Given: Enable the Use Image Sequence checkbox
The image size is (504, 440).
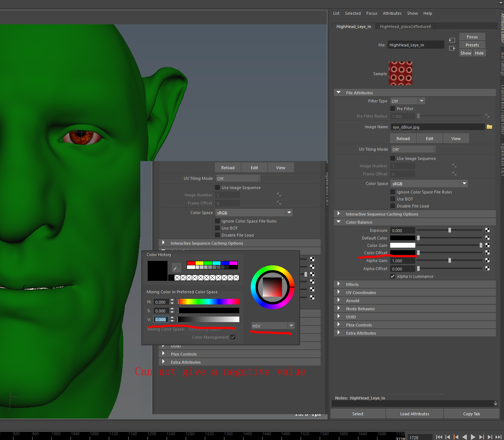Looking at the screenshot, I should click(392, 158).
